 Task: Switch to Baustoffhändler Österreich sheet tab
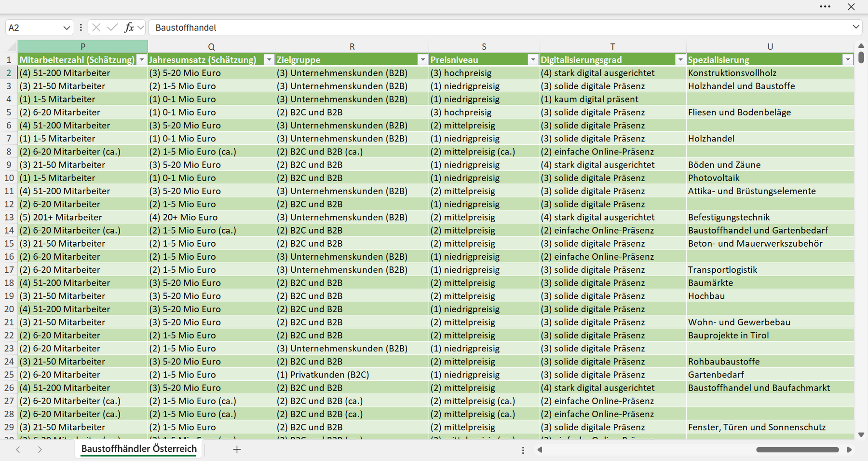(139, 449)
